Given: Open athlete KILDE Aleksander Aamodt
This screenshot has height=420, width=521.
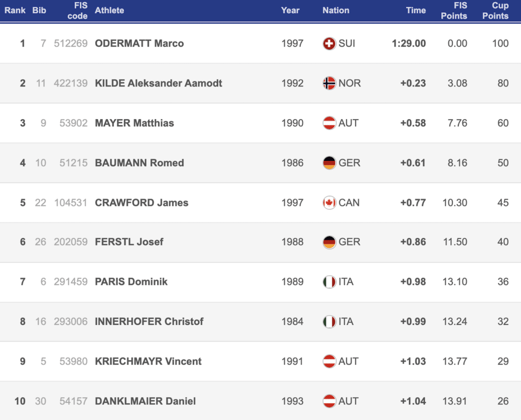Looking at the screenshot, I should point(159,83).
